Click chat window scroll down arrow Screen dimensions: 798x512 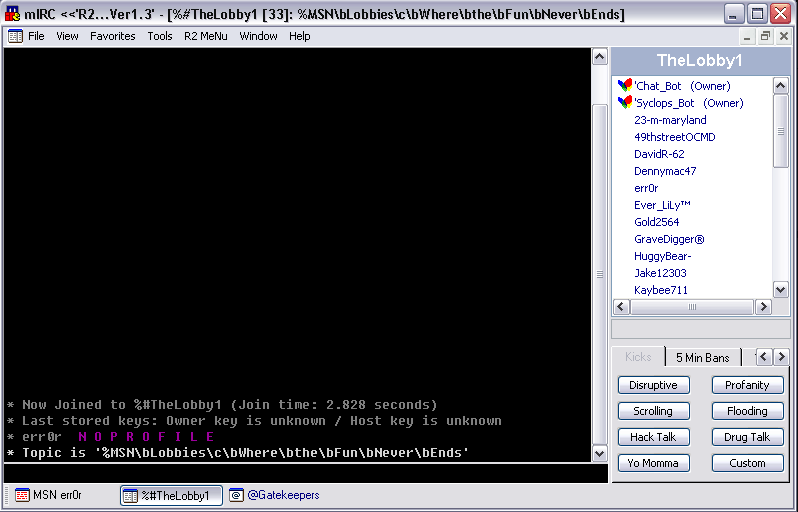pyautogui.click(x=600, y=453)
